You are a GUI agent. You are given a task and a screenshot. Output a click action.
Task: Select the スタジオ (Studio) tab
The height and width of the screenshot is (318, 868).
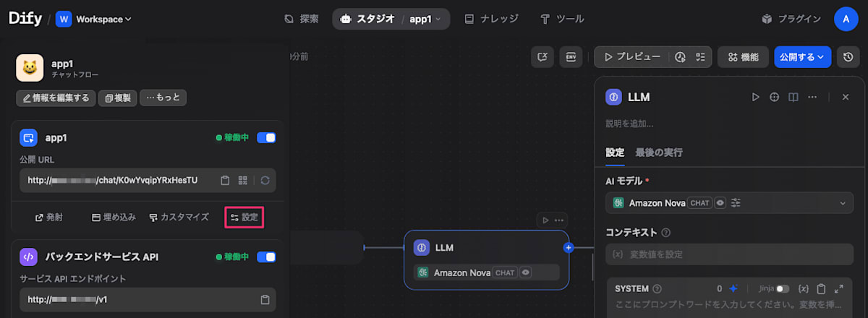pyautogui.click(x=367, y=19)
